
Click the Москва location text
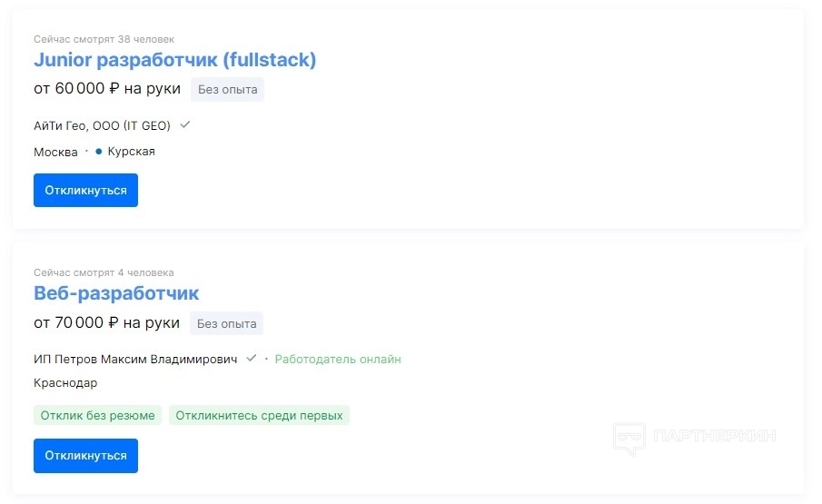pyautogui.click(x=55, y=152)
